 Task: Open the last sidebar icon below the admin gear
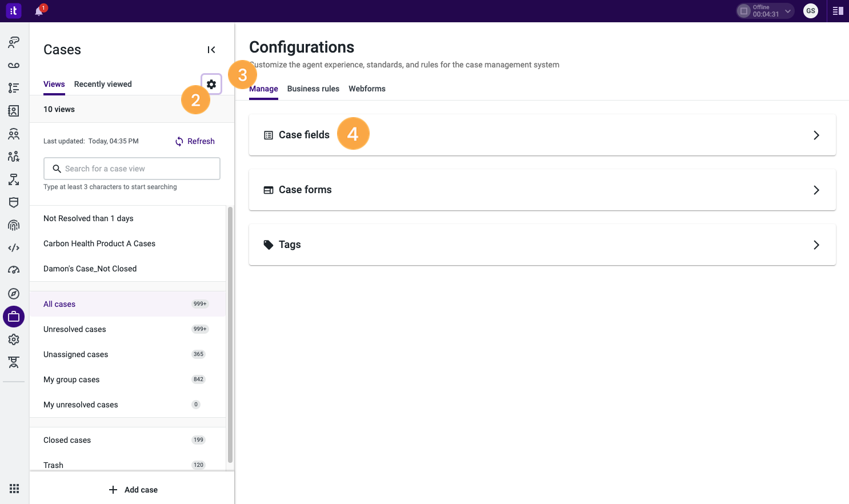click(x=14, y=362)
